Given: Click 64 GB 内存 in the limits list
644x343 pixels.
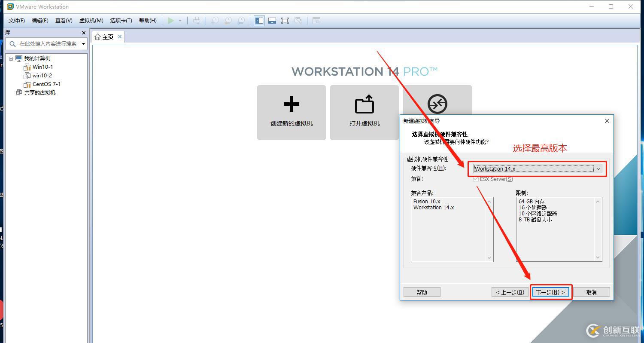Looking at the screenshot, I should click(x=532, y=201).
